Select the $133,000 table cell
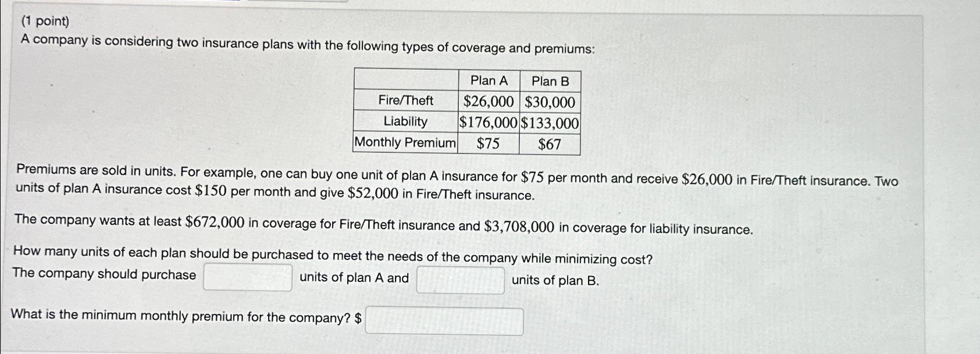980x354 pixels. [x=549, y=122]
